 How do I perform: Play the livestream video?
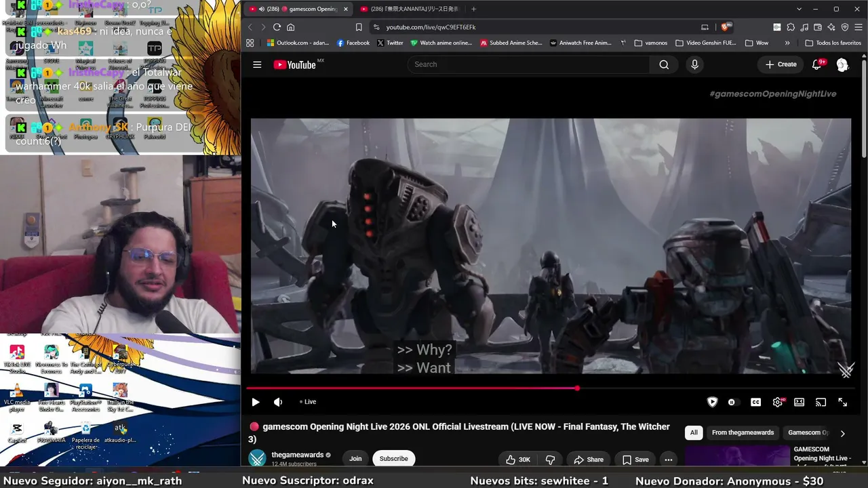pyautogui.click(x=256, y=402)
